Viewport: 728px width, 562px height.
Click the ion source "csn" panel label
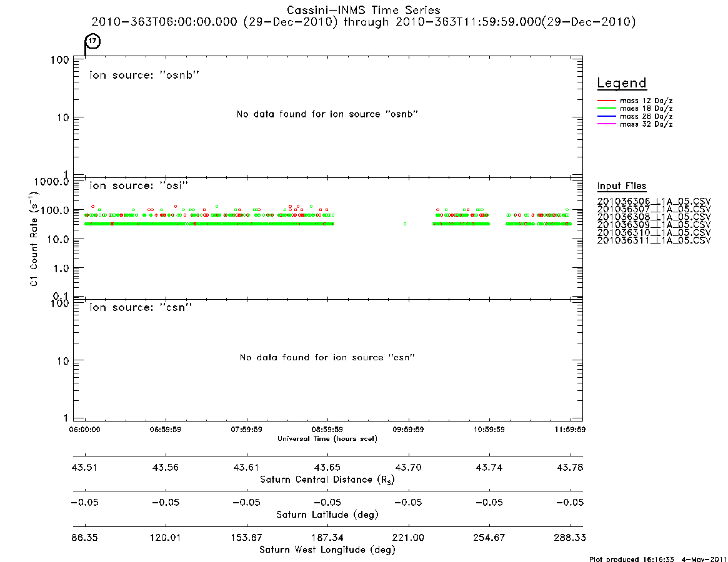141,307
